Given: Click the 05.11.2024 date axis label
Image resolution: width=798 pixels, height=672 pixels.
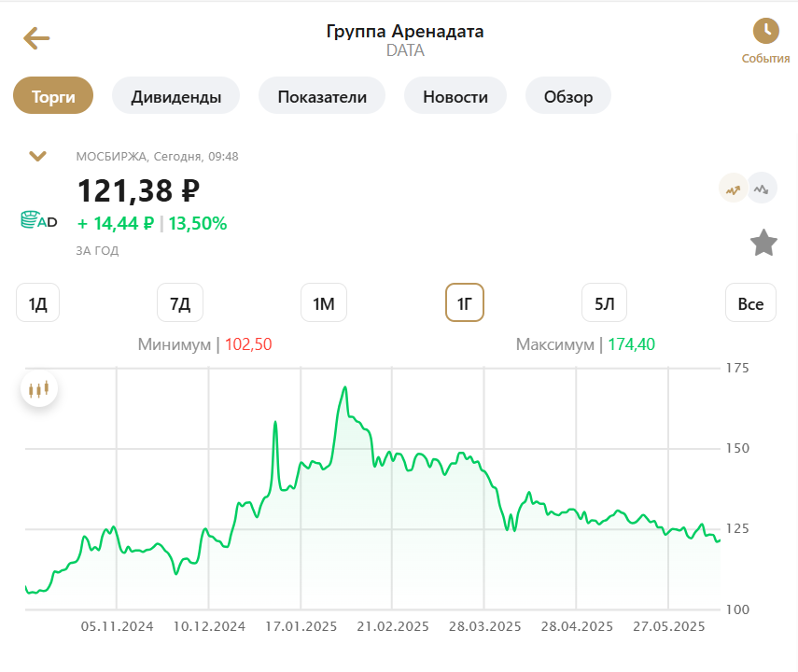Looking at the screenshot, I should coord(117,626).
